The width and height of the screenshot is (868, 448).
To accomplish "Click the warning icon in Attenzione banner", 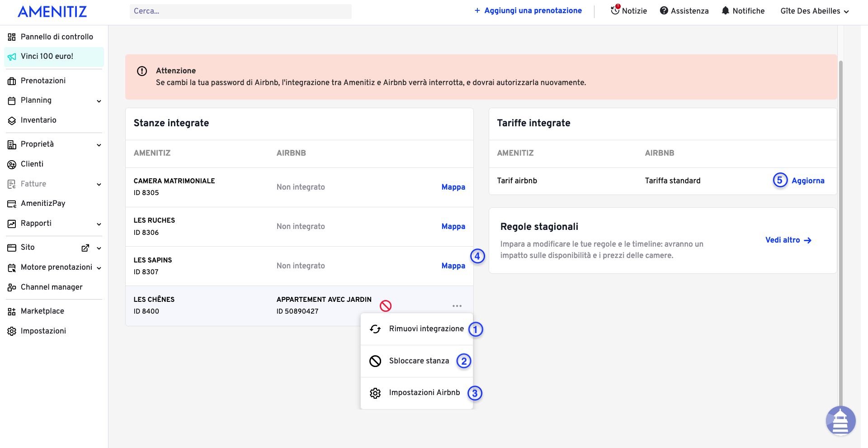I will coord(142,71).
